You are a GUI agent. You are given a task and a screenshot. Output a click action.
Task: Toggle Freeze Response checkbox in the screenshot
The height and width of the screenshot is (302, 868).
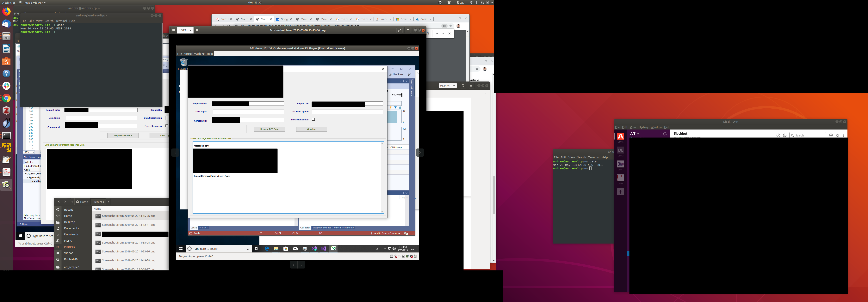point(313,119)
